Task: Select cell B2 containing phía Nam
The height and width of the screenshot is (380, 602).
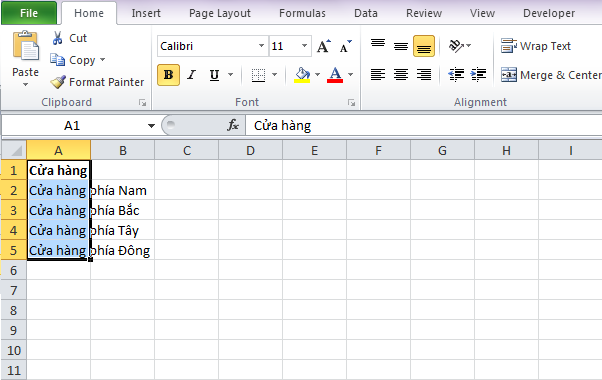Action: (122, 190)
